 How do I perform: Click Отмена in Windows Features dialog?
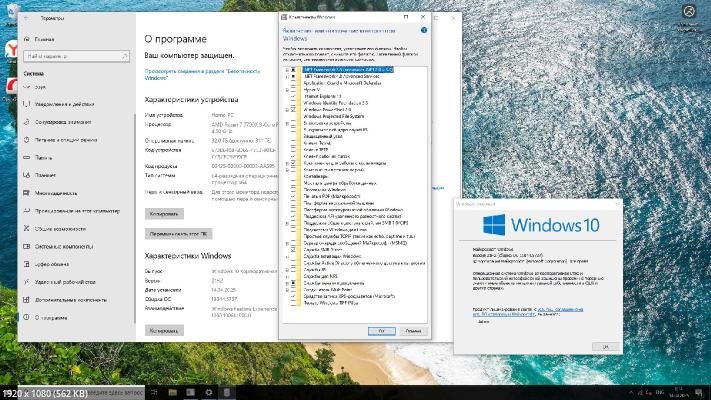(x=413, y=331)
